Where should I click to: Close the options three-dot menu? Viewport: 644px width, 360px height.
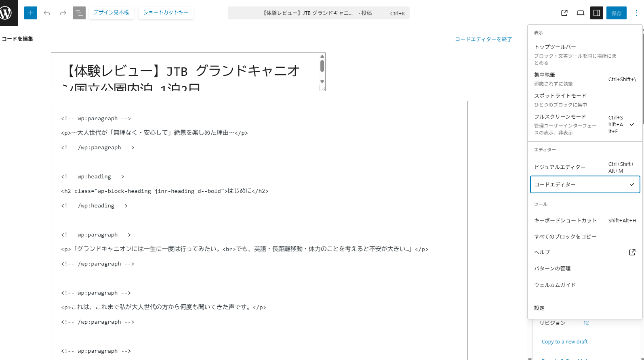[636, 13]
